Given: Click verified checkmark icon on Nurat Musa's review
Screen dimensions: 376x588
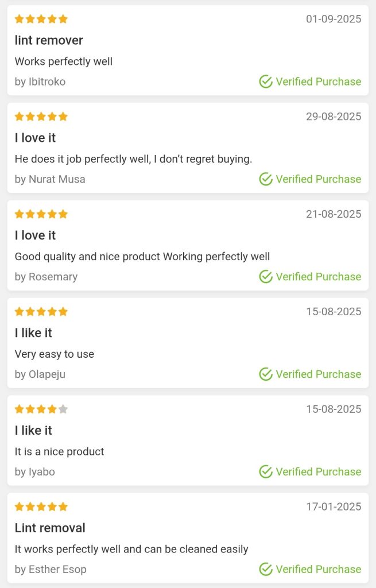Looking at the screenshot, I should pos(265,179).
